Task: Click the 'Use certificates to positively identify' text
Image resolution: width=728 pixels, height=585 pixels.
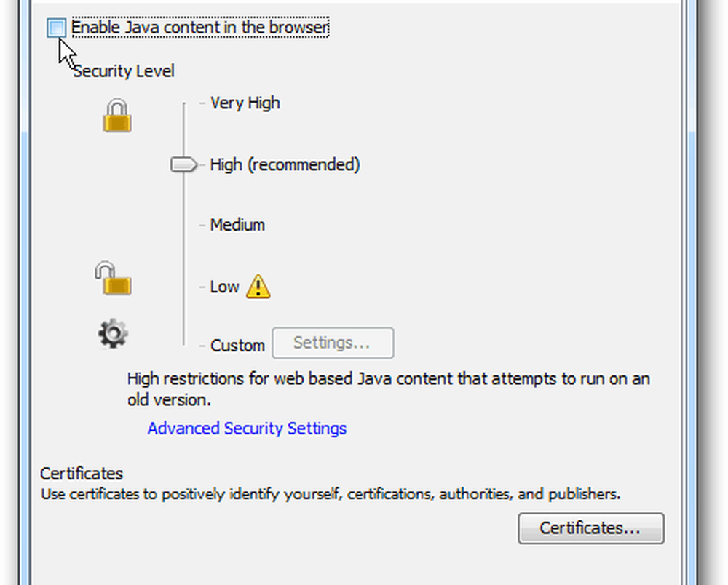Action: point(330,495)
